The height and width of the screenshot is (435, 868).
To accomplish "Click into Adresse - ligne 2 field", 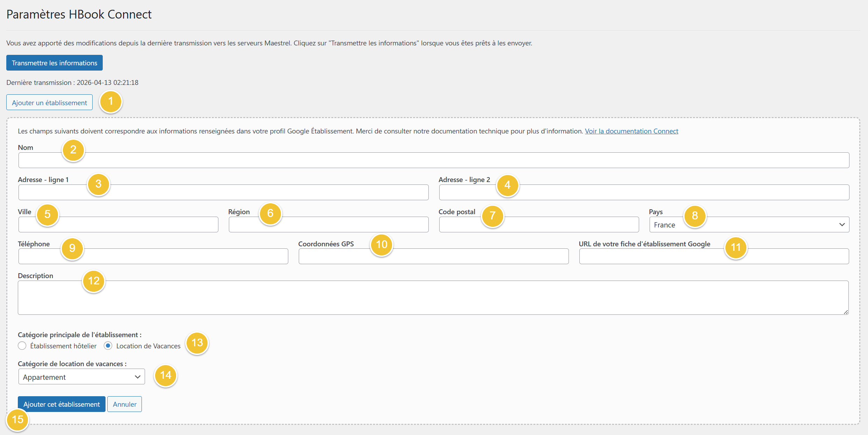I will [x=644, y=193].
